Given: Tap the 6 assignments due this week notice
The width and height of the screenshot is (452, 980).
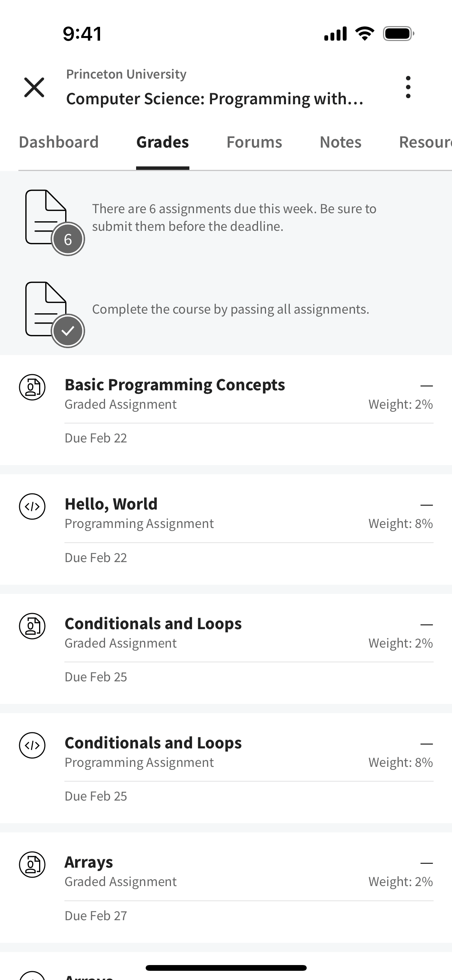Looking at the screenshot, I should (x=234, y=217).
